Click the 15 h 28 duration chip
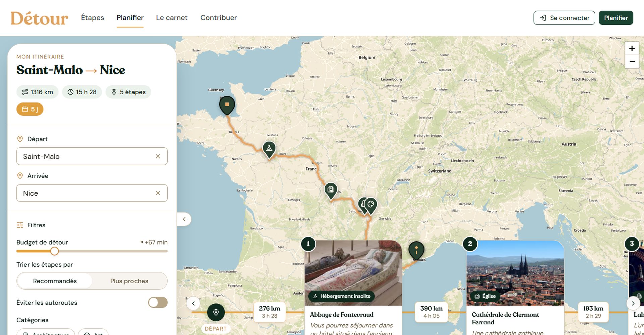The width and height of the screenshot is (644, 335). tap(82, 92)
